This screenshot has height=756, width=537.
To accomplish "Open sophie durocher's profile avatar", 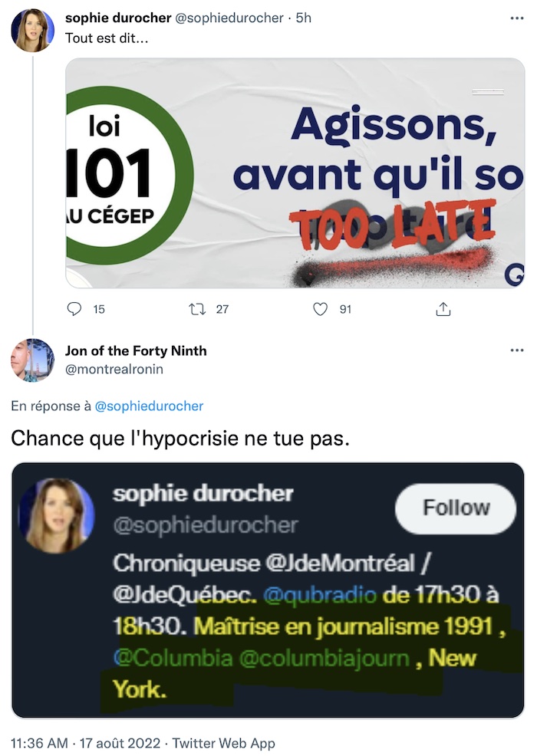I will 33,30.
